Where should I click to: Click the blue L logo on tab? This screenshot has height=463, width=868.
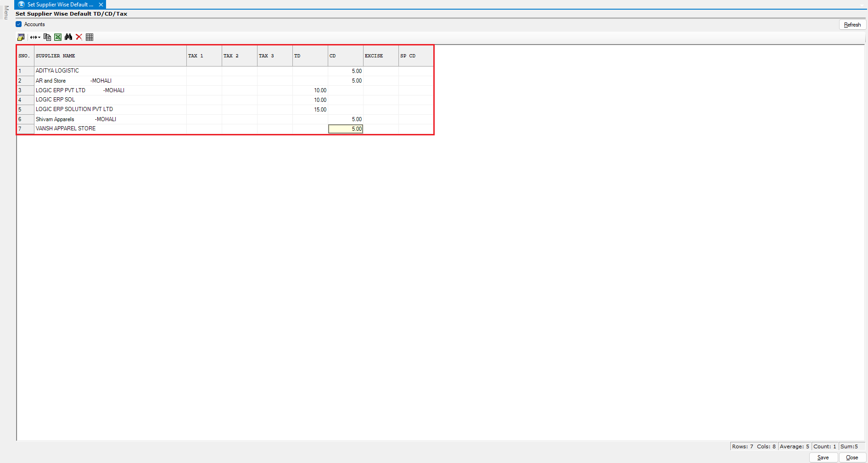tap(21, 5)
